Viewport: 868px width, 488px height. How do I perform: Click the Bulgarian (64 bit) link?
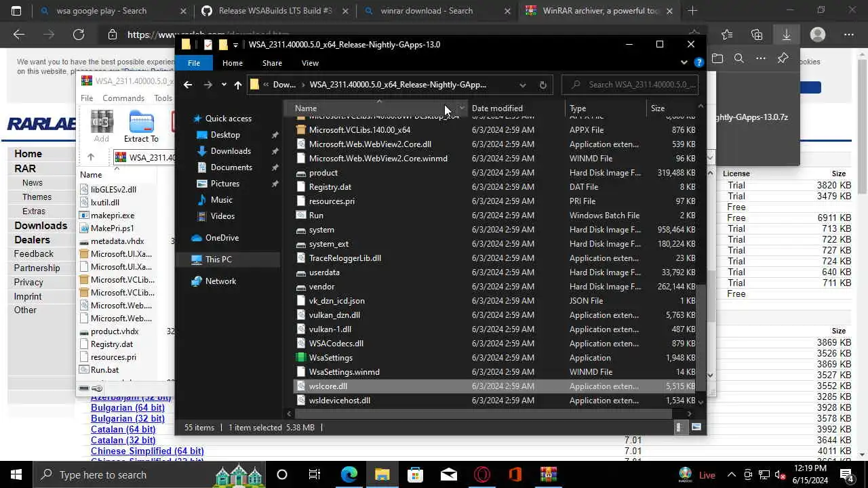click(127, 408)
